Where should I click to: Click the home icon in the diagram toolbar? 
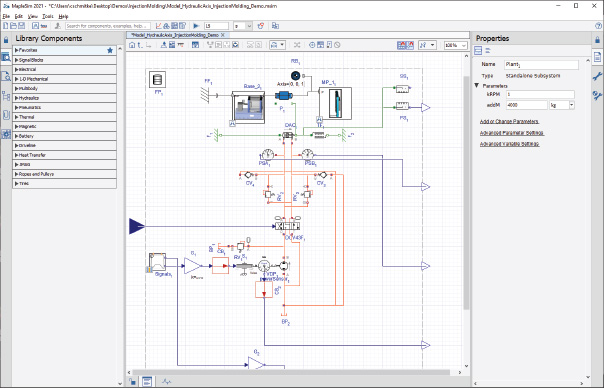132,45
